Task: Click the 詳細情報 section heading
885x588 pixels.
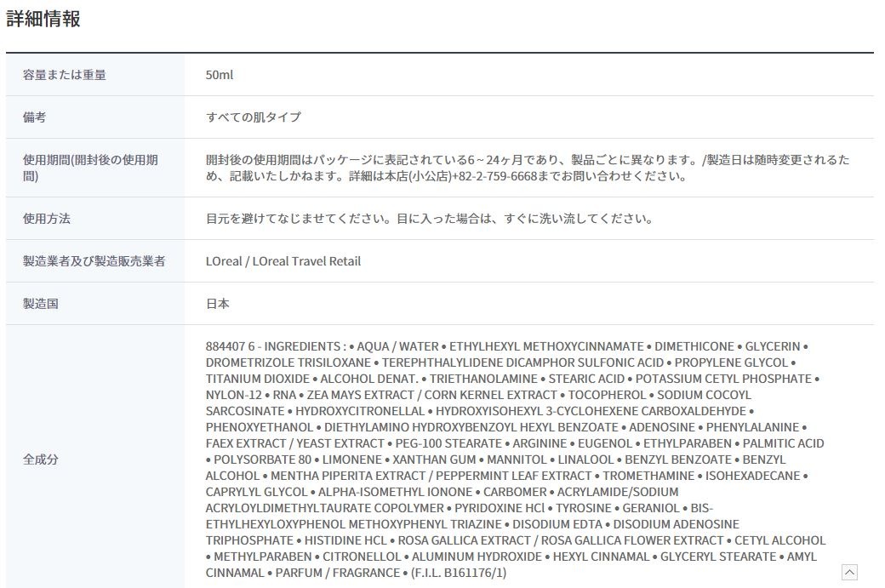Action: click(x=43, y=19)
